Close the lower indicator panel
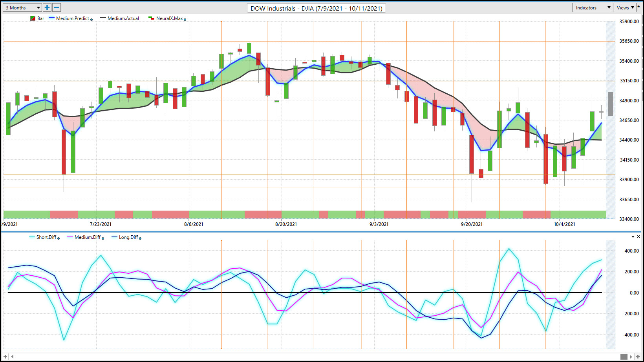 tap(639, 236)
